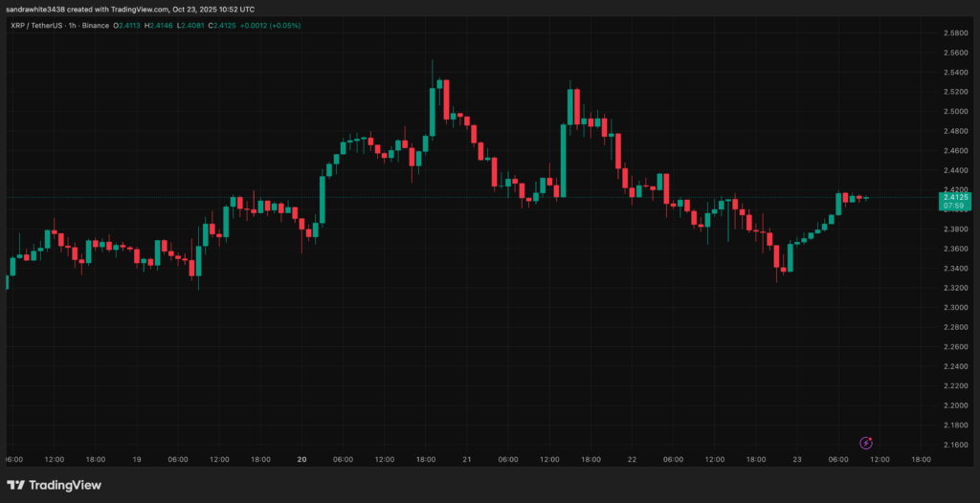The image size is (980, 503).
Task: Click the 2.2000 price axis label
Action: (956, 405)
